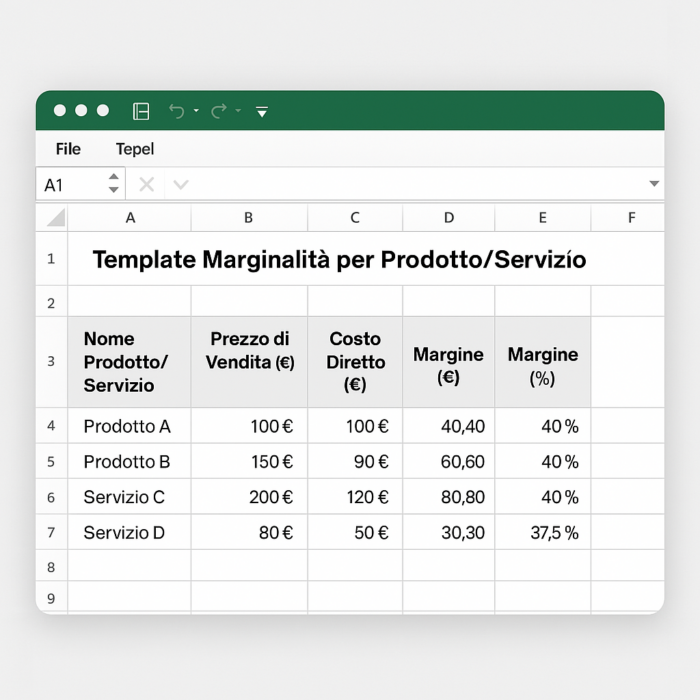Select the 'Prodotto A' cell
This screenshot has height=700, width=700.
click(x=129, y=425)
